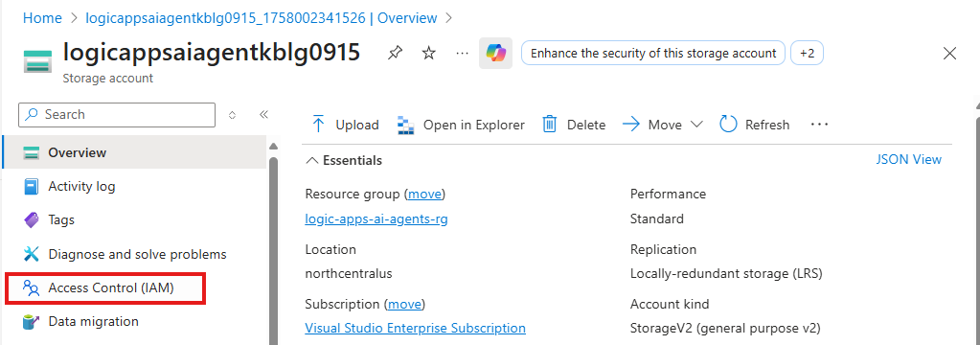Click Enhance the security suggestion button

(x=653, y=53)
